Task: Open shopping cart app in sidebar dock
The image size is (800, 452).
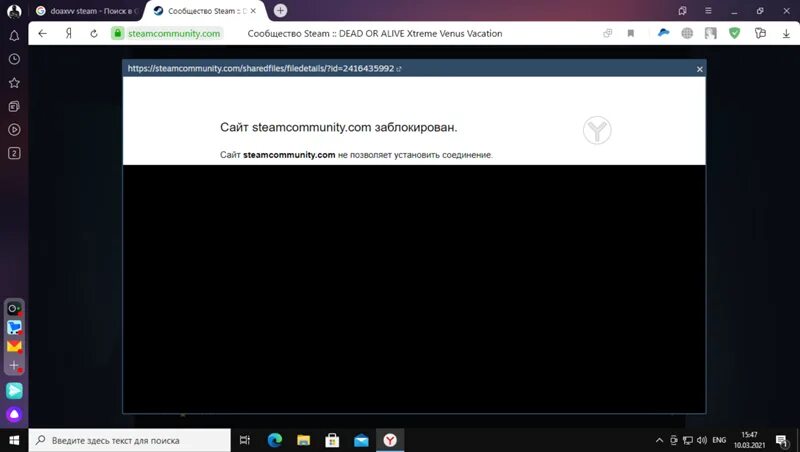Action: pyautogui.click(x=14, y=328)
